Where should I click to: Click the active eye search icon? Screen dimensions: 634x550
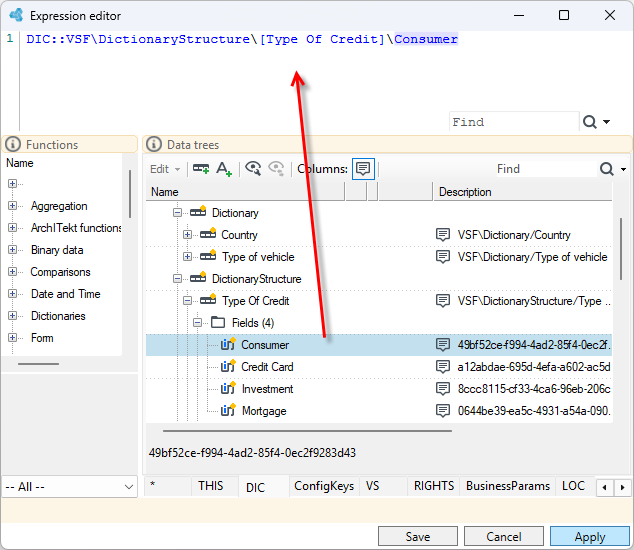pyautogui.click(x=253, y=169)
